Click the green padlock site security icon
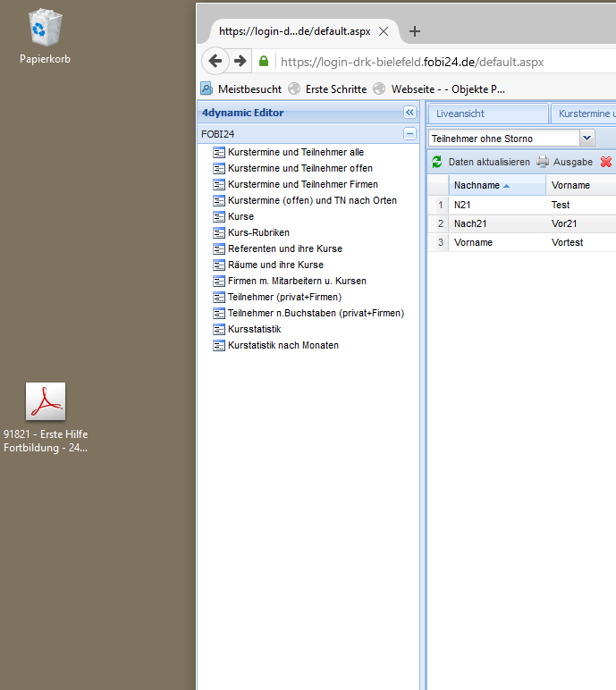This screenshot has height=690, width=616. click(264, 62)
